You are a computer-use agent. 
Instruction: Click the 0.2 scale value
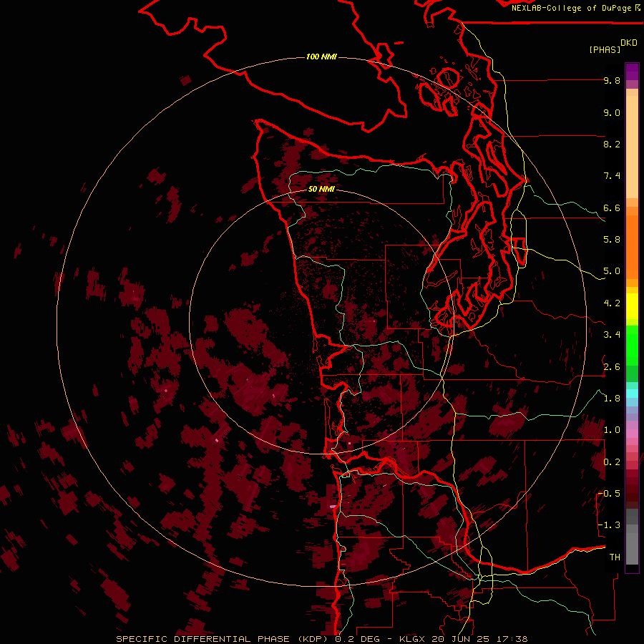612,462
